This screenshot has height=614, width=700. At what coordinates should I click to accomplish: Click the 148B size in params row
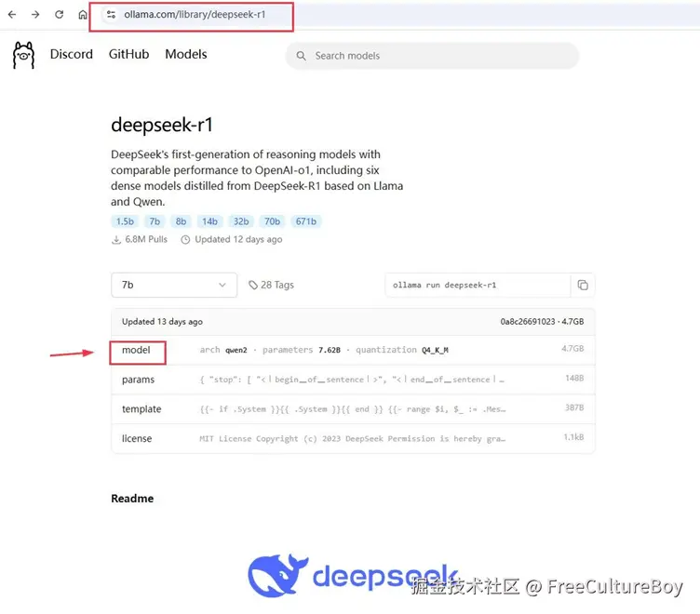click(x=574, y=378)
